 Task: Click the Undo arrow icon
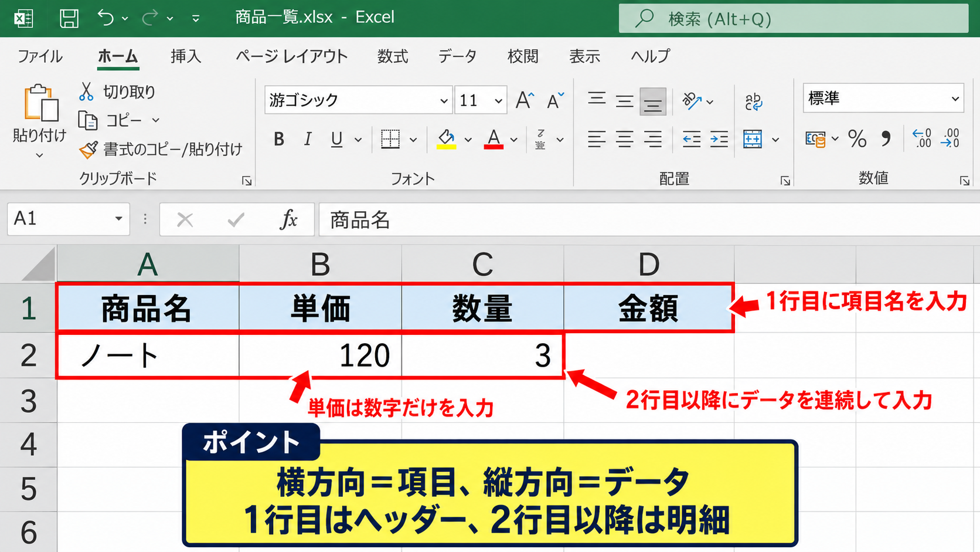point(106,18)
